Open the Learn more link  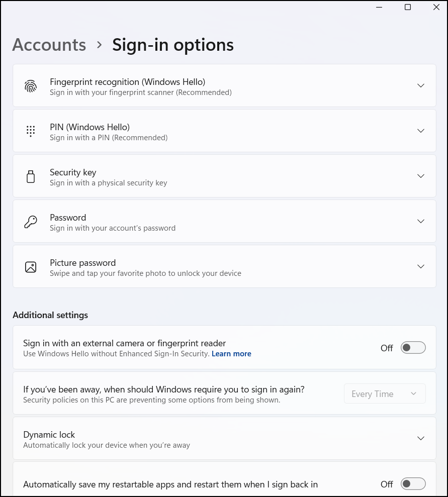pyautogui.click(x=231, y=353)
